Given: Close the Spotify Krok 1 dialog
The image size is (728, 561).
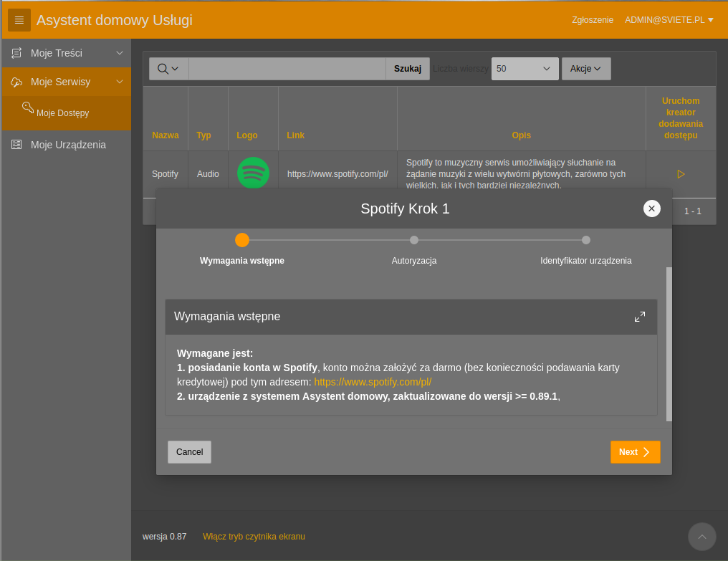Looking at the screenshot, I should (651, 208).
